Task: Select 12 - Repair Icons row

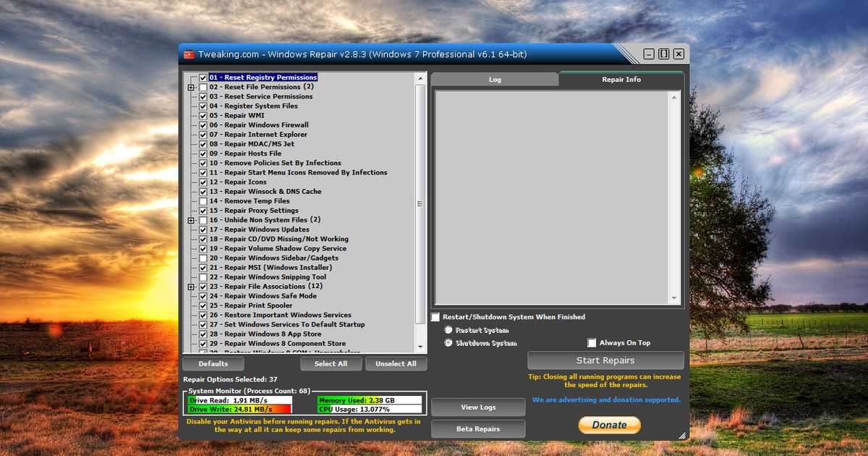Action: click(x=239, y=182)
